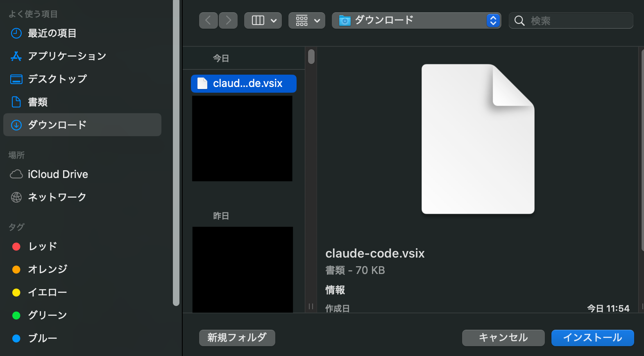Click the 昨日 group header
The height and width of the screenshot is (356, 644).
pos(221,216)
